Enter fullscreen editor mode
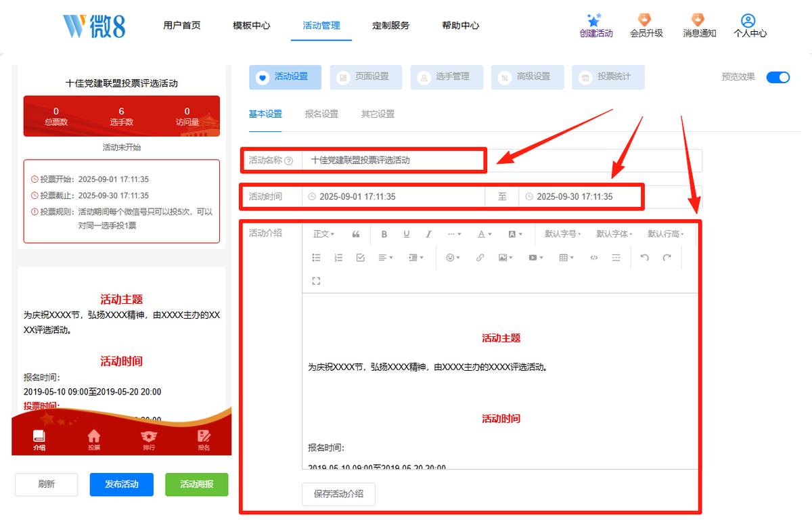812x521 pixels. pos(316,281)
